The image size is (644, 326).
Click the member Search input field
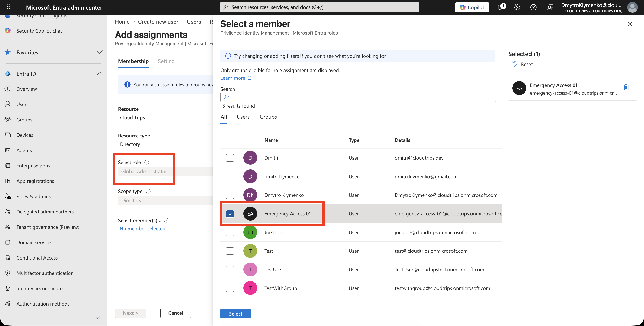[x=358, y=97]
